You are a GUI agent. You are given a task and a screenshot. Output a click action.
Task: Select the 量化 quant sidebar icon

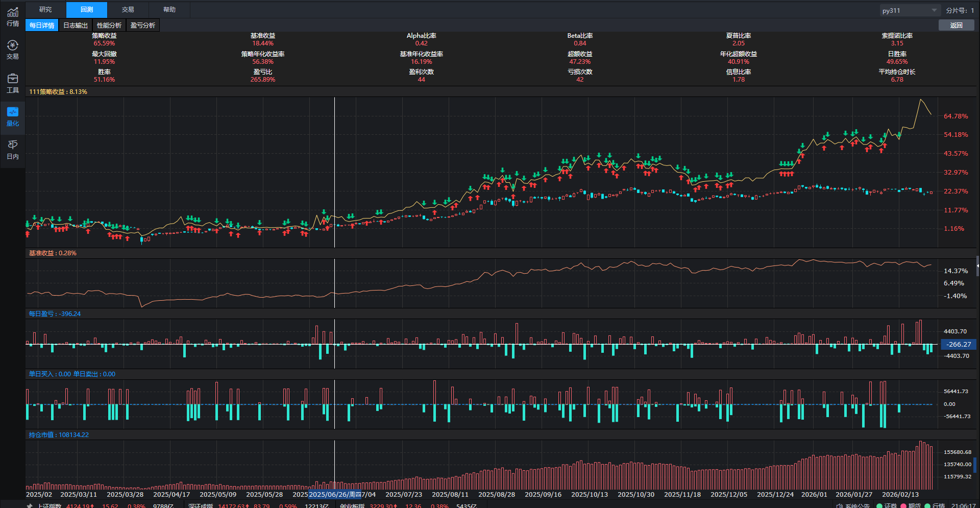[13, 116]
